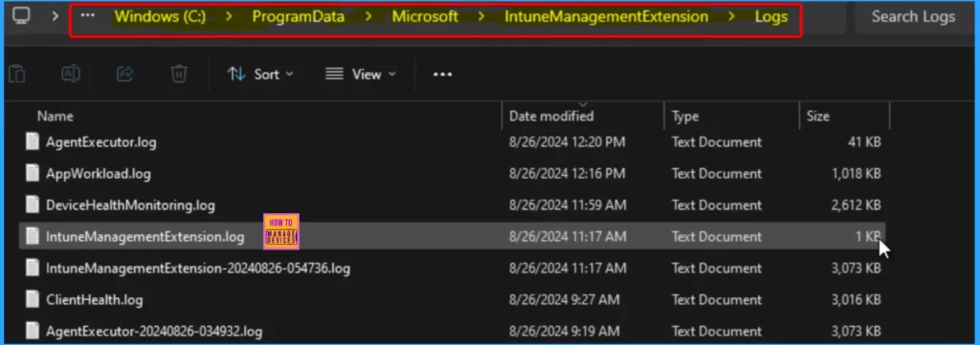Sort files by the Name column header
This screenshot has height=345, width=980.
point(55,116)
